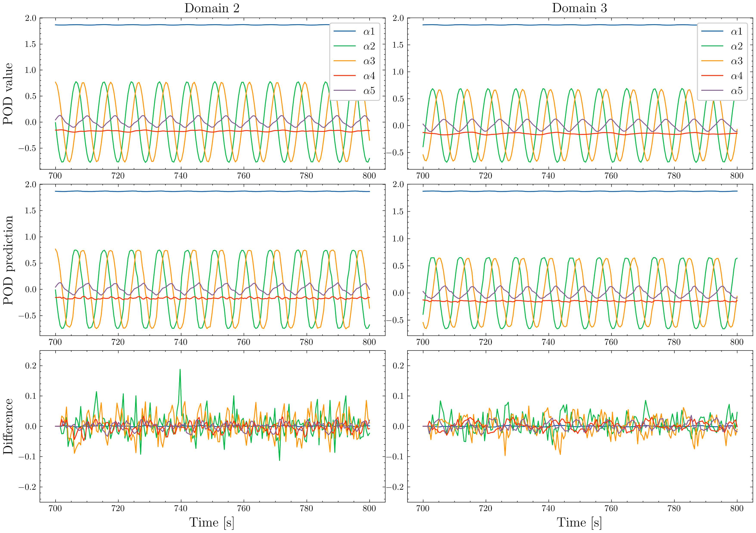This screenshot has height=533, width=756.
Task: Click the −0.2 tick label on the bottom-left Difference plot
Action: (27, 487)
